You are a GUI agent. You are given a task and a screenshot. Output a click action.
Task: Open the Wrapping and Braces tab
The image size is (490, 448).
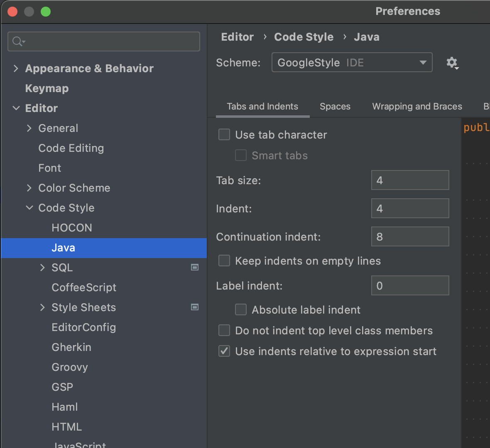pyautogui.click(x=417, y=107)
